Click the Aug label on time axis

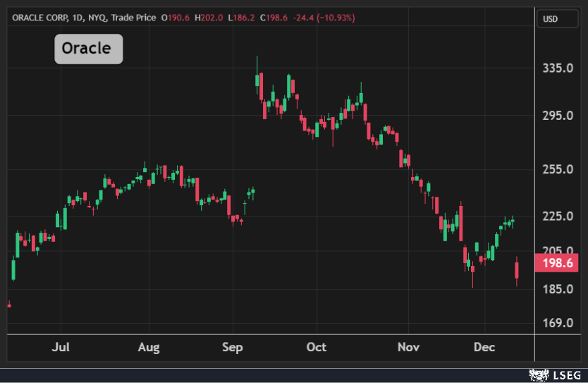pyautogui.click(x=149, y=347)
